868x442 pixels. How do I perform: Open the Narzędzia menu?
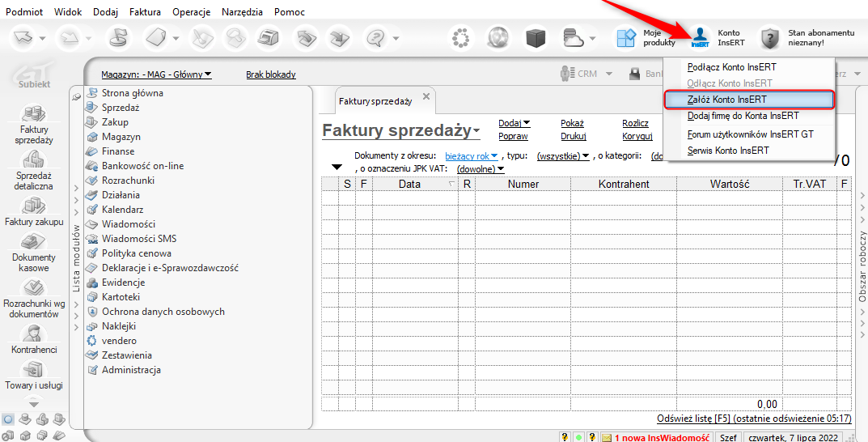242,11
